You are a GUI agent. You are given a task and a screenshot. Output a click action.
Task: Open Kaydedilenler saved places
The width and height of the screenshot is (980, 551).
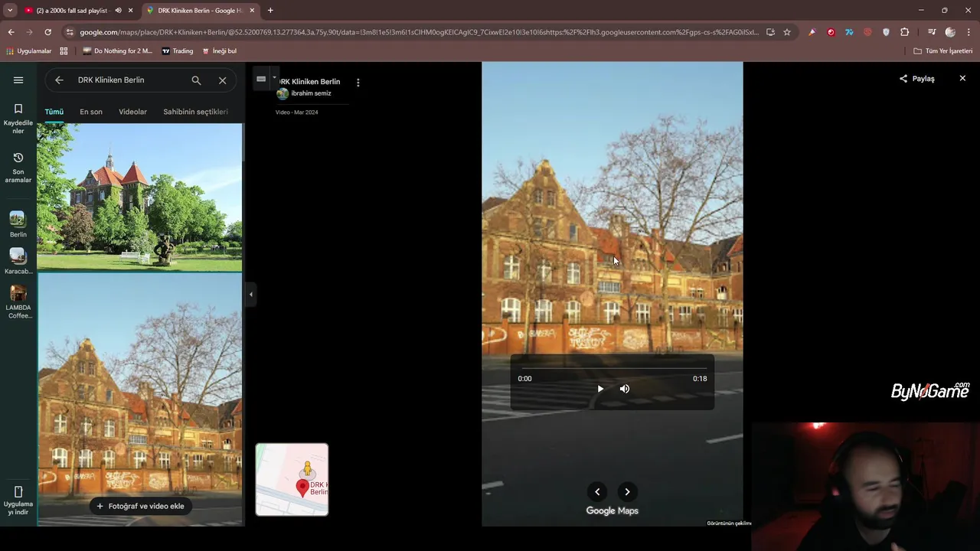click(18, 119)
